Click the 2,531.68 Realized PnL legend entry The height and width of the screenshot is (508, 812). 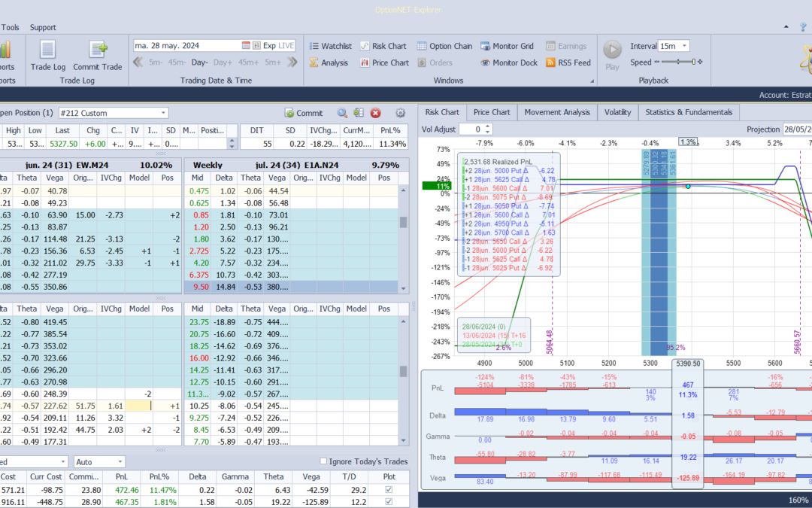tap(497, 162)
